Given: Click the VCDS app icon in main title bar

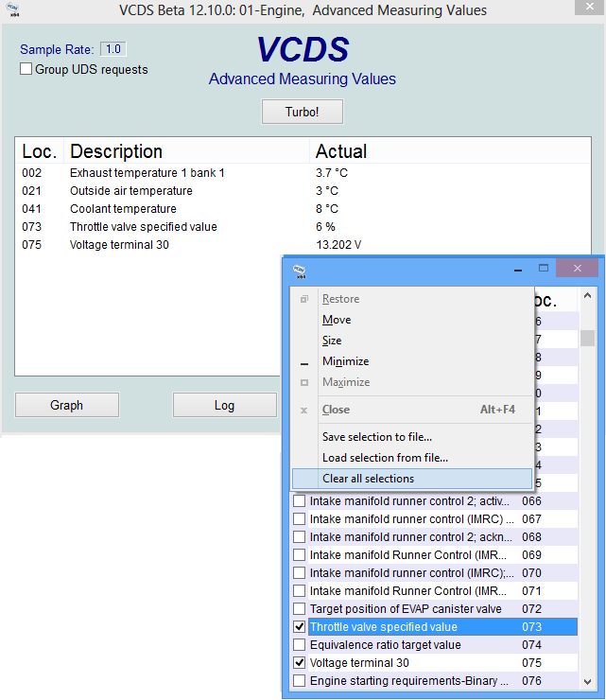Looking at the screenshot, I should 13,9.
